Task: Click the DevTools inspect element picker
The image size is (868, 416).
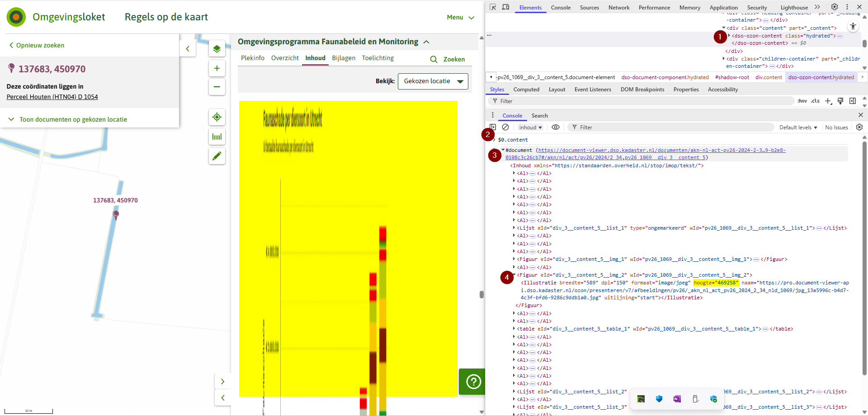Action: [493, 7]
